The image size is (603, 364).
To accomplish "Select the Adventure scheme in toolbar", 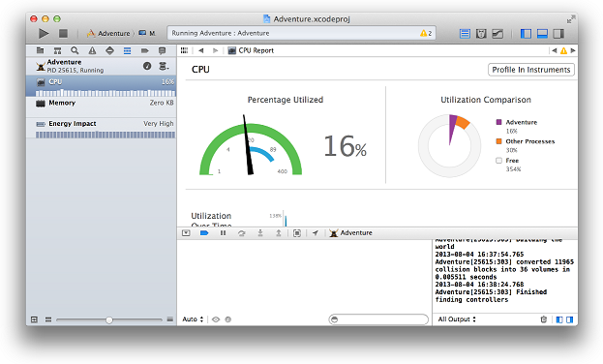I will [108, 34].
